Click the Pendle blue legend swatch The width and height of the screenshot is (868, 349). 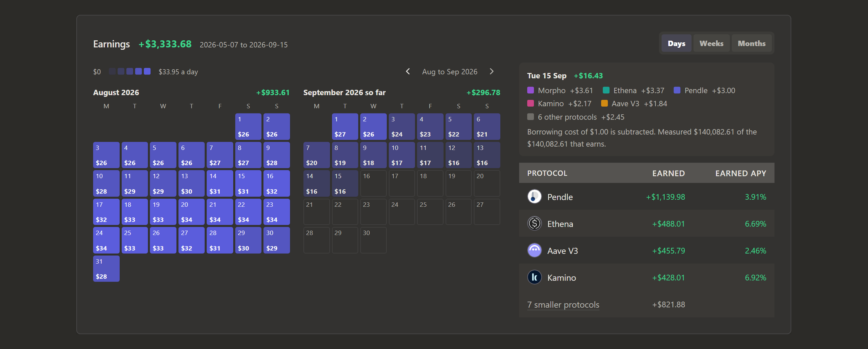click(677, 90)
